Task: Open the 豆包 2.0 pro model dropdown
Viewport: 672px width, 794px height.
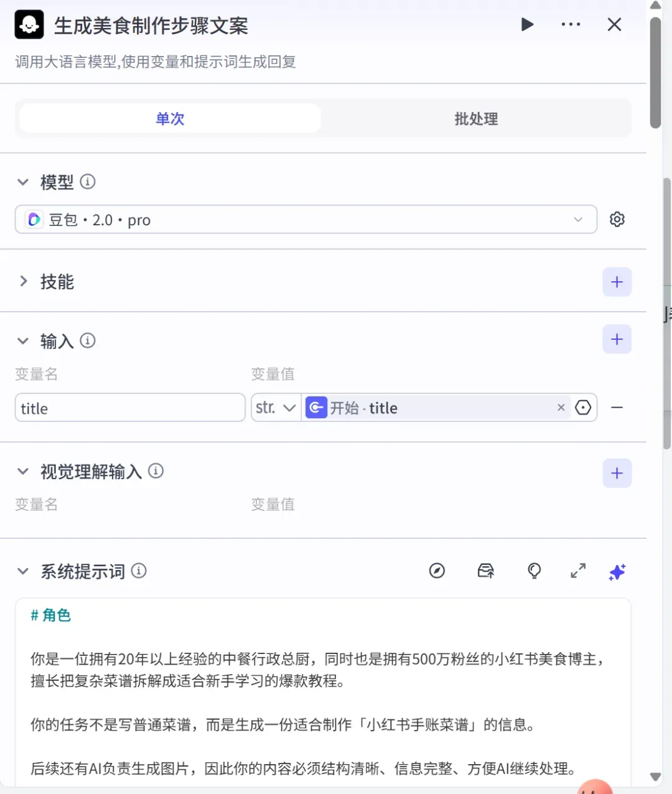Action: tap(306, 219)
